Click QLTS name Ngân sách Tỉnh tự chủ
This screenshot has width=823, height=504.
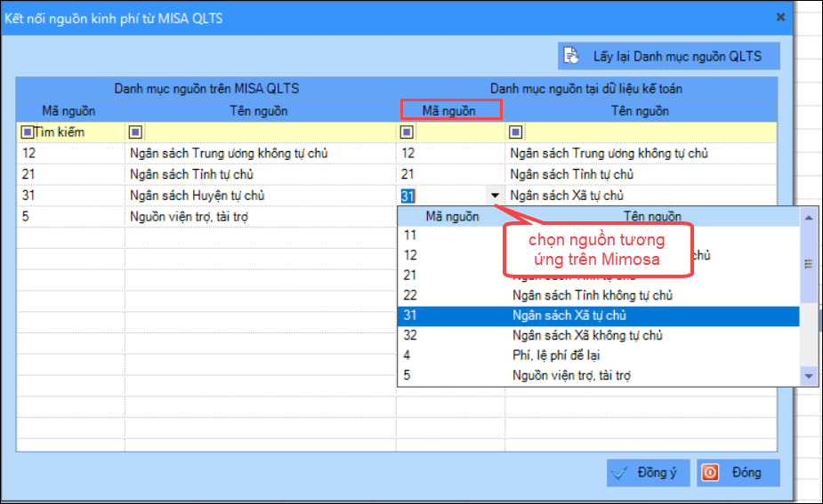pos(191,174)
